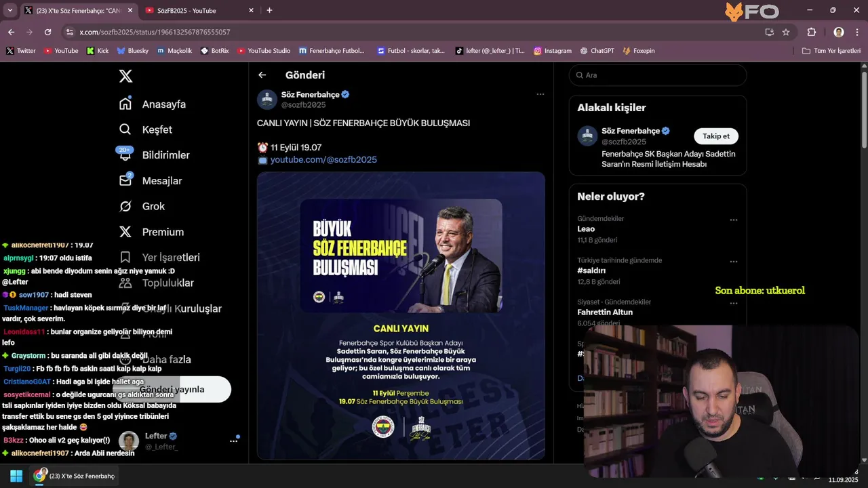This screenshot has height=488, width=868.
Task: Open YouTube bookmark in bookmarks bar
Action: [x=61, y=51]
